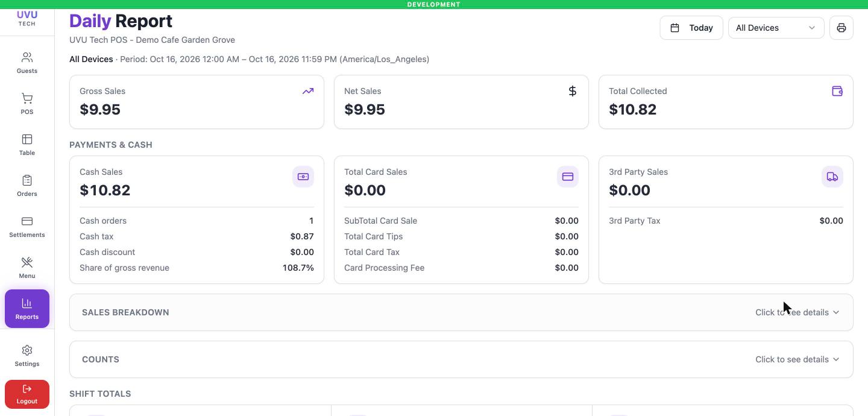Click the Total Card Tips row
The image size is (868, 416).
point(461,236)
